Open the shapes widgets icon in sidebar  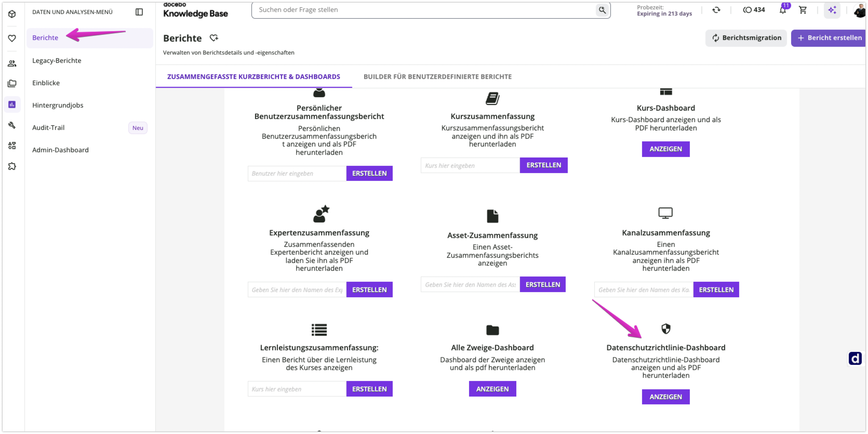point(12,145)
